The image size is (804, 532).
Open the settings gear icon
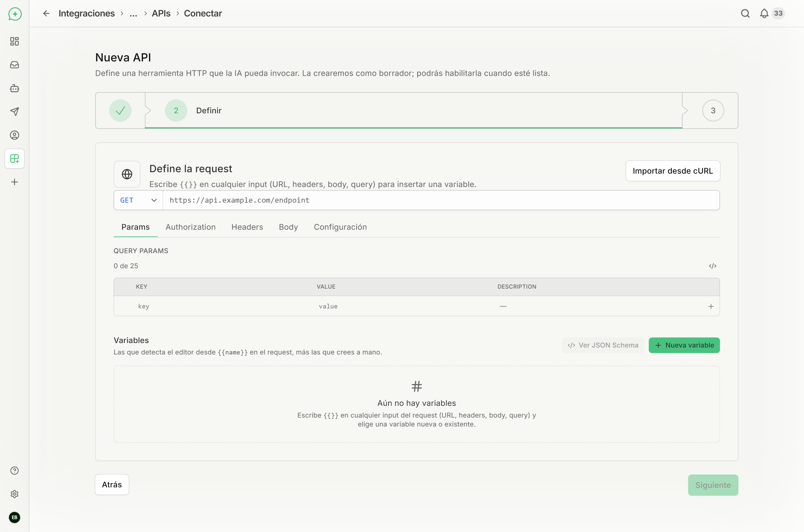point(15,494)
